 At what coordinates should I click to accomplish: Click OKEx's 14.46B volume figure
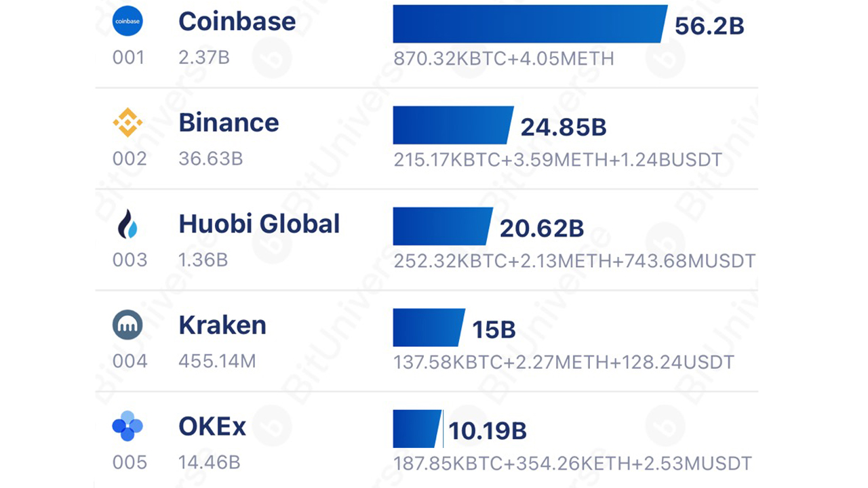209,463
